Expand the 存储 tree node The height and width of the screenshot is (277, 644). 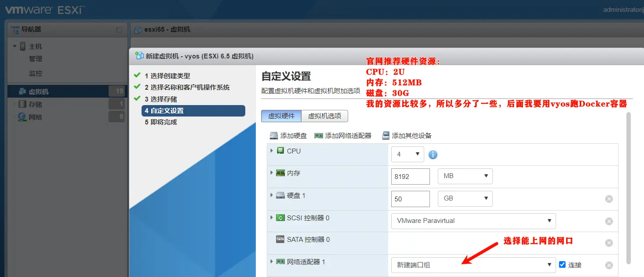click(x=15, y=104)
